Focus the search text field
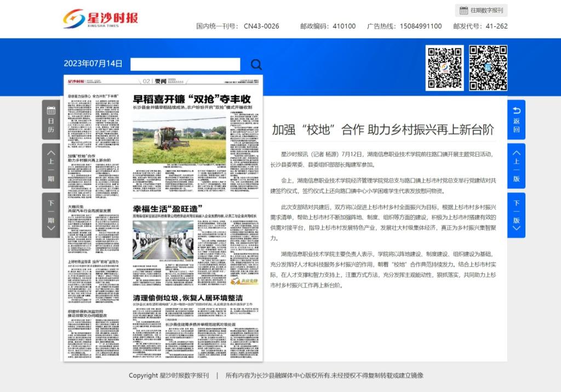Viewport: 561px width, 392px height. 185,65
